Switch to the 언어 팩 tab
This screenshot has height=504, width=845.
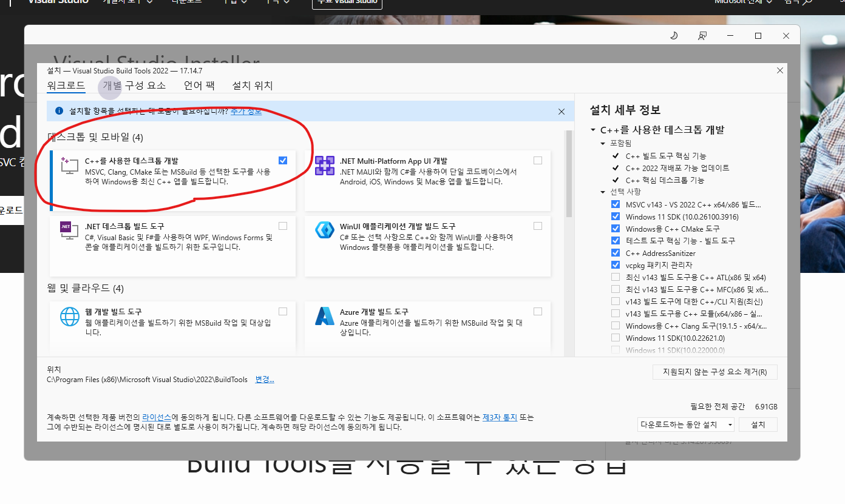199,86
